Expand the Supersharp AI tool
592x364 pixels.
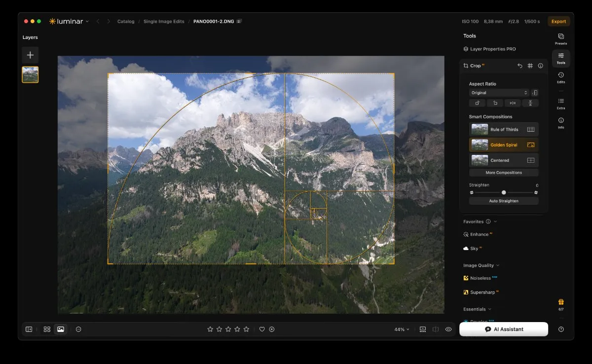click(x=481, y=292)
